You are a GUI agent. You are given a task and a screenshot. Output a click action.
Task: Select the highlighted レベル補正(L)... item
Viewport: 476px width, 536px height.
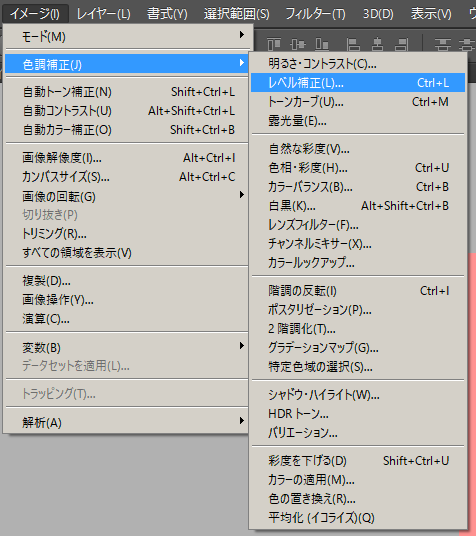[x=358, y=82]
